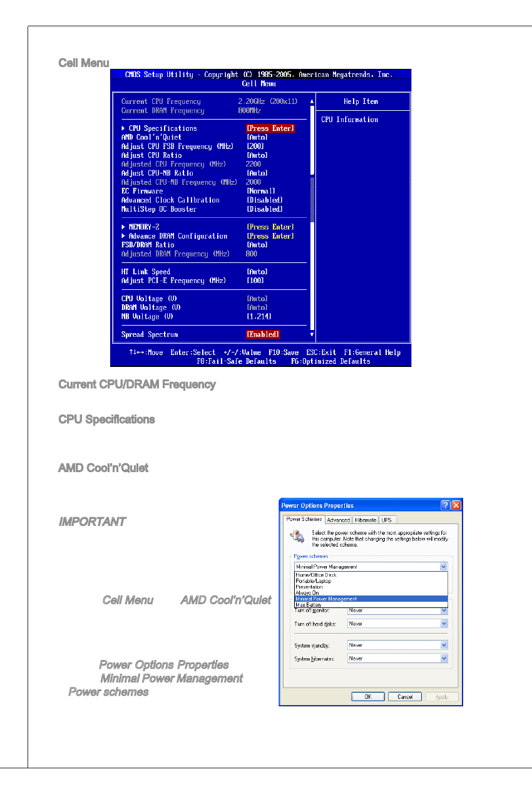Screen dimensions: 532x799
Task: Choose Always On scheme from list
Action: point(371,592)
